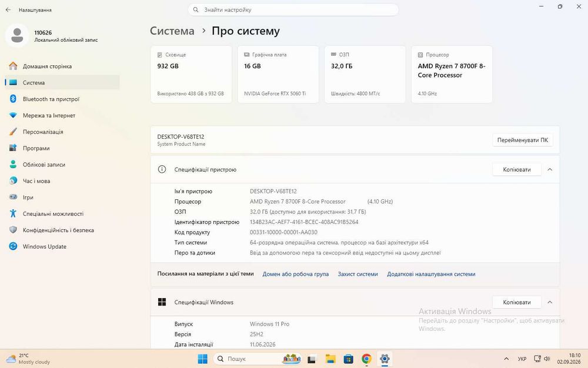Open Windows Update page

point(62,246)
